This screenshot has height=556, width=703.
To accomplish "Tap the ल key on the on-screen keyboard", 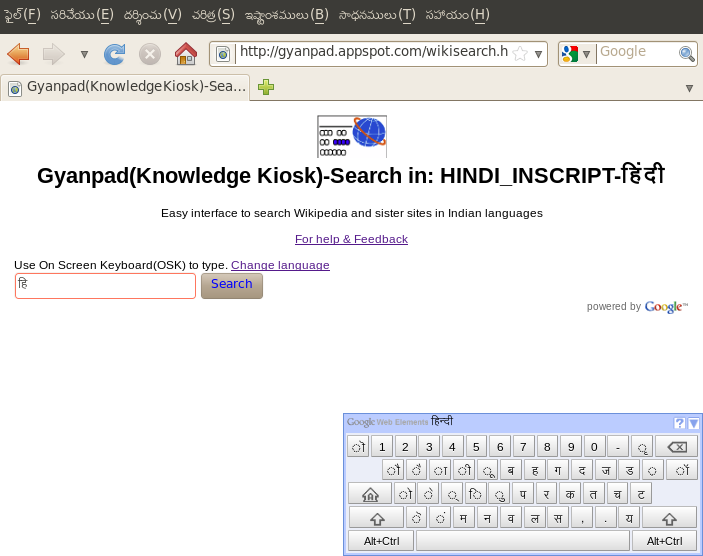I will (534, 518).
